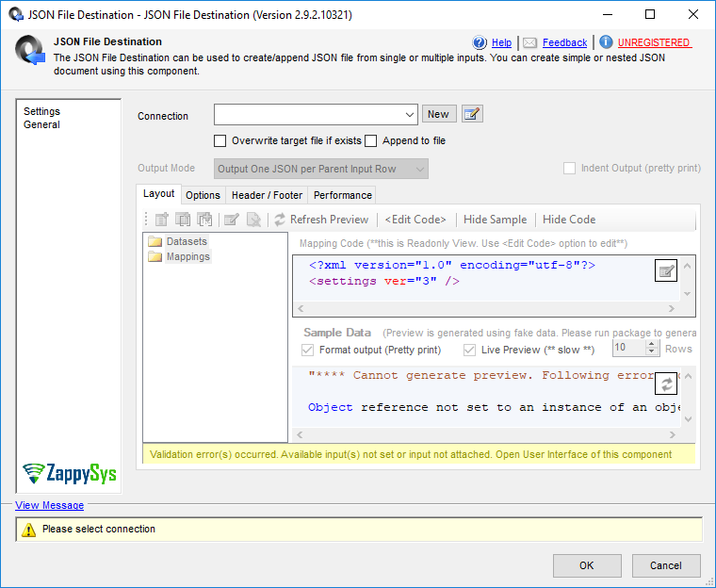Select General in the left panel
716x588 pixels.
(x=42, y=124)
